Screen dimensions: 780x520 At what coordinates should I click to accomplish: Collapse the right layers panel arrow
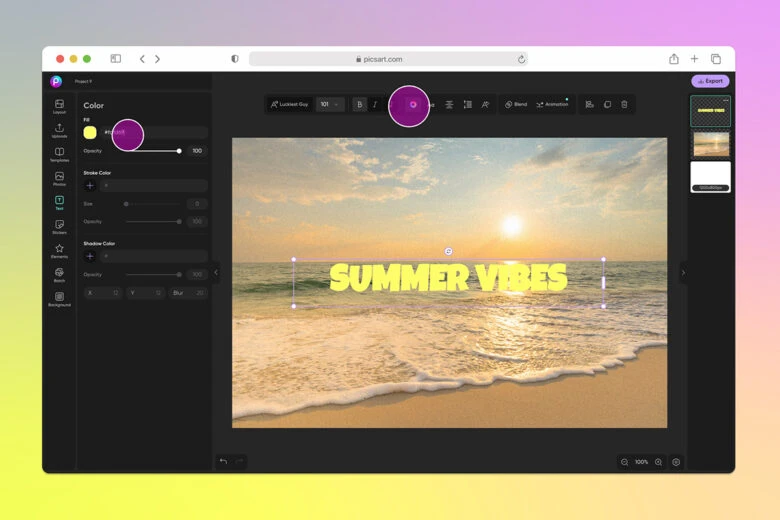point(683,272)
